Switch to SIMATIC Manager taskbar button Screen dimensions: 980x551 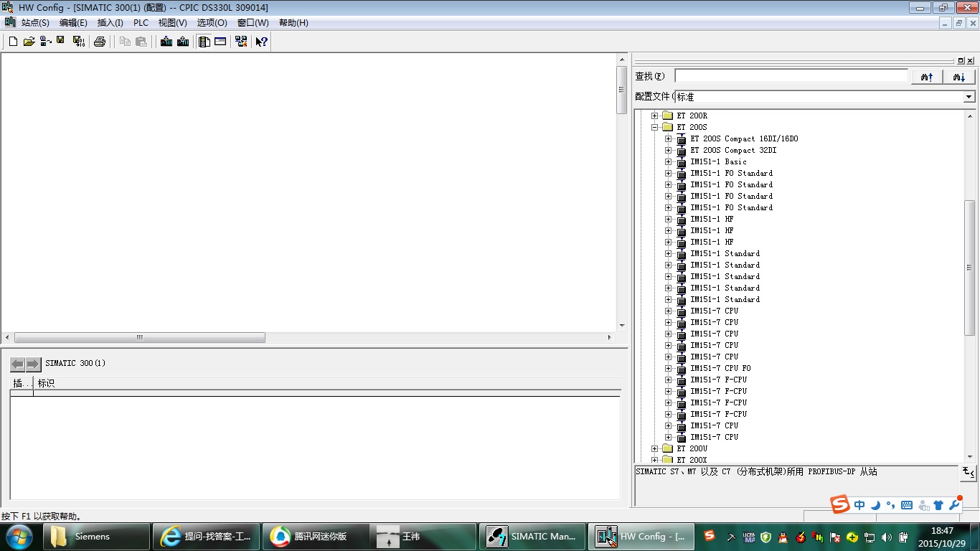[x=532, y=537]
